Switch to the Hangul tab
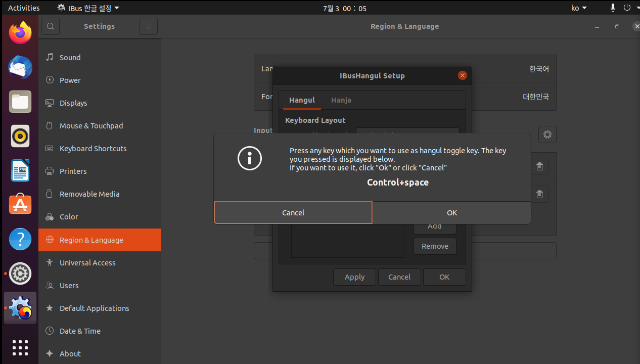Image resolution: width=640 pixels, height=364 pixels. pos(302,100)
